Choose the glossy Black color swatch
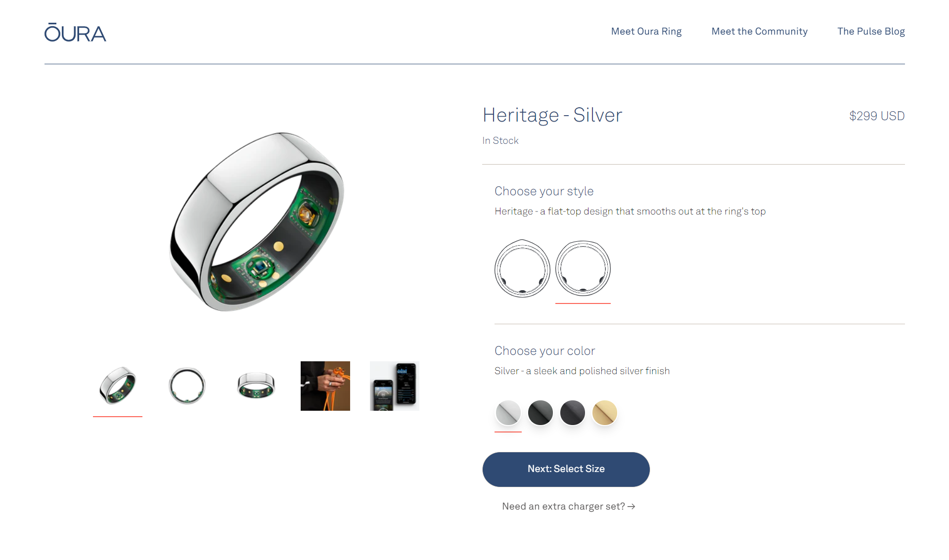This screenshot has height=560, width=949. [x=540, y=413]
